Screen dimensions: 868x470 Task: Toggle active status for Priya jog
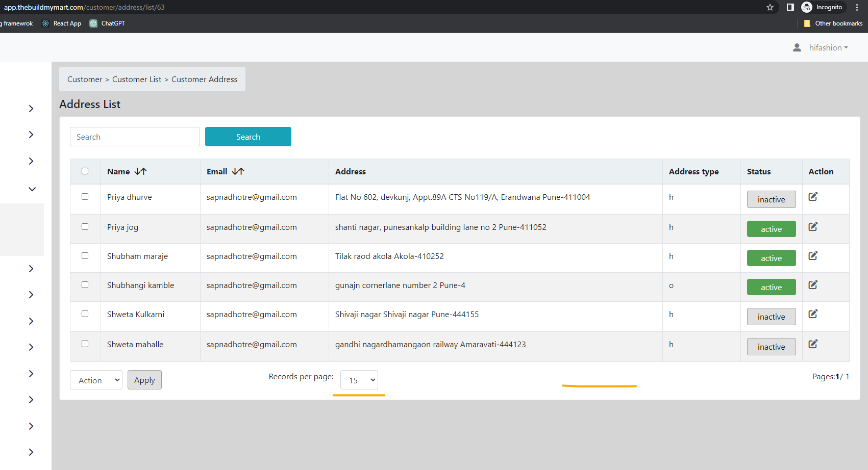[x=771, y=229]
